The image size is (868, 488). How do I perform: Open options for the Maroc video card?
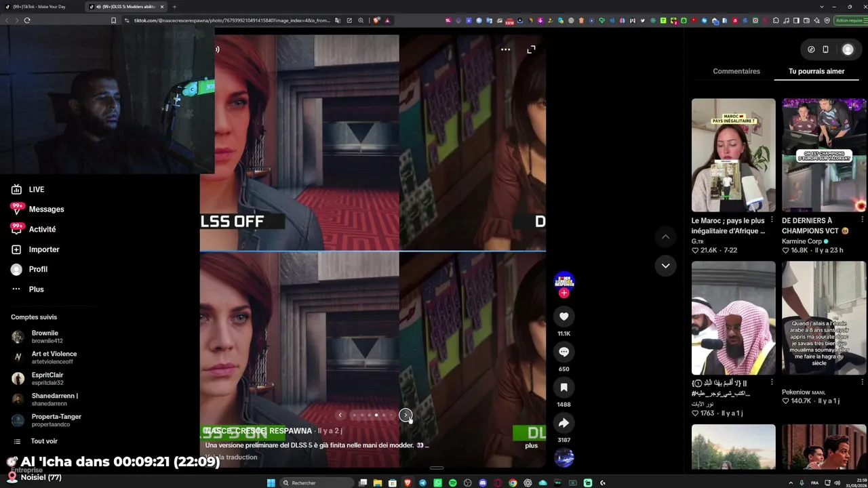pos(772,220)
